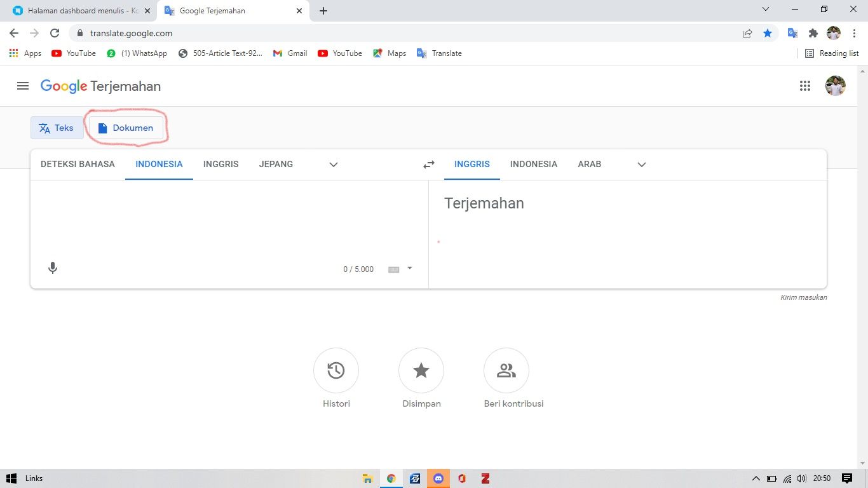Viewport: 868px width, 488px height.
Task: Toggle the on-screen keyboard icon
Action: (393, 269)
